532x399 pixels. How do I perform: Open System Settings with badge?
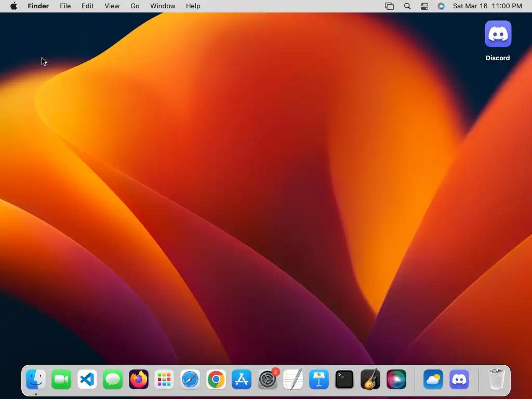tap(268, 379)
